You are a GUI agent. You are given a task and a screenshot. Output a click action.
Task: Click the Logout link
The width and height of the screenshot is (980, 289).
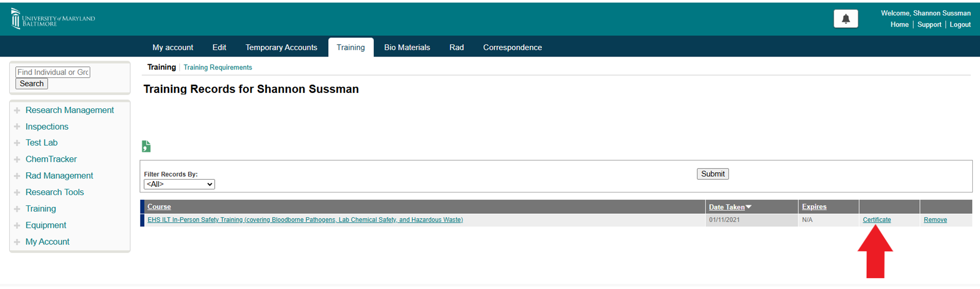pos(960,25)
